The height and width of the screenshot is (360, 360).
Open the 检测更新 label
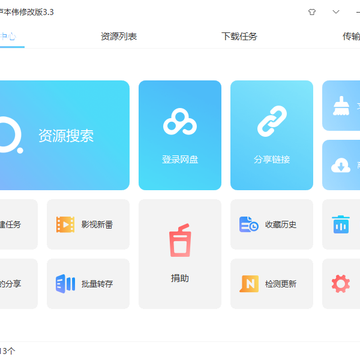click(x=281, y=284)
